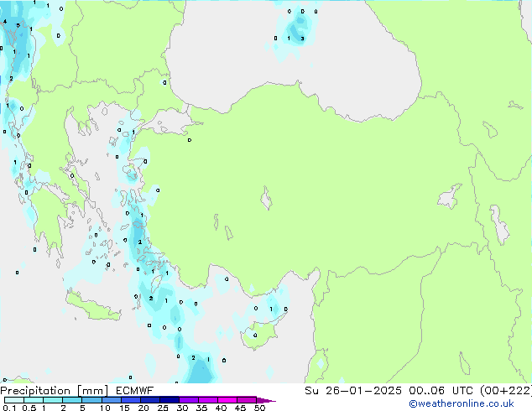Click the 2–5 mm legend swatch
The height and width of the screenshot is (411, 532).
(x=72, y=400)
